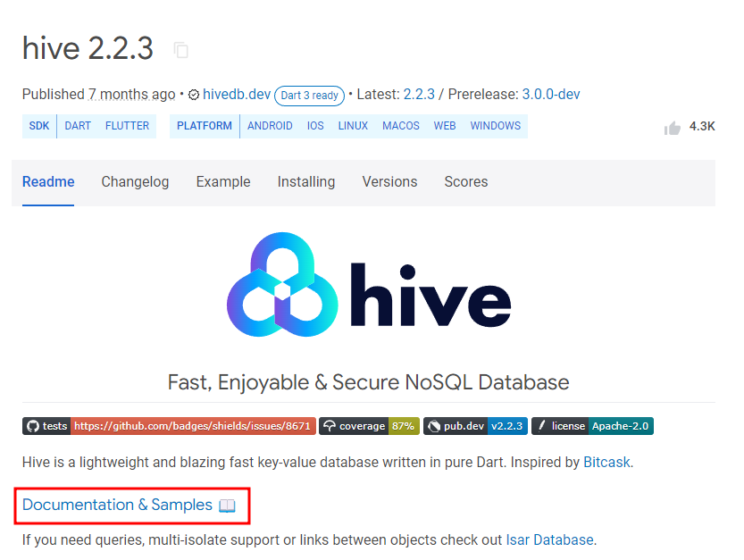The height and width of the screenshot is (560, 744).
Task: Click the 'hive 2.2.3' page title
Action: tap(88, 48)
